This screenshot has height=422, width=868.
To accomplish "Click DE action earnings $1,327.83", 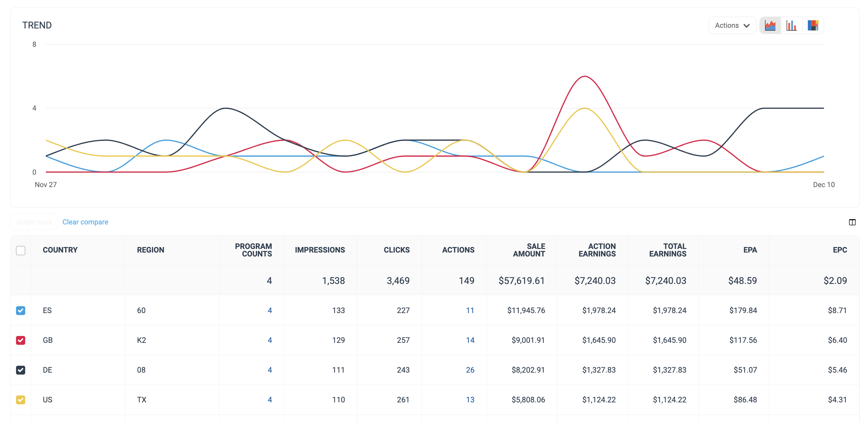I will 599,370.
